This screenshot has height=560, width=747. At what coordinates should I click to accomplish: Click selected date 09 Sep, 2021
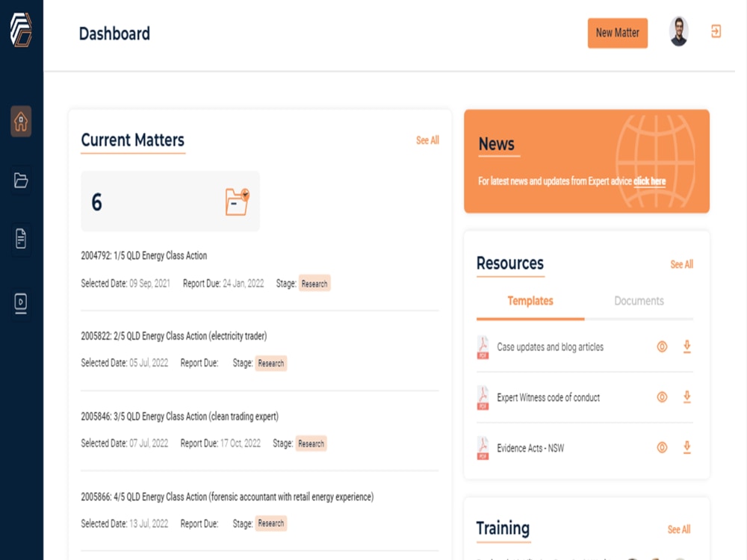tap(149, 284)
